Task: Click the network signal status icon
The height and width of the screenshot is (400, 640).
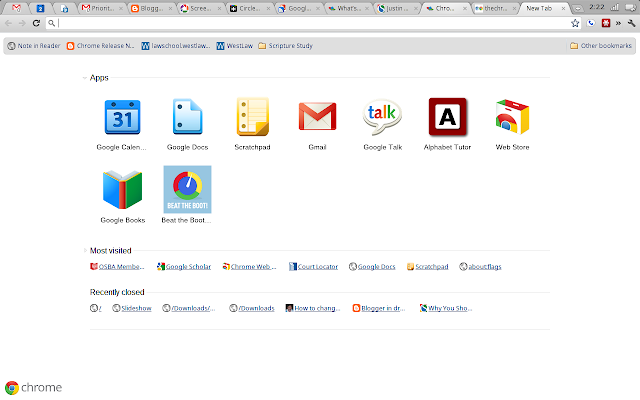Action: (x=614, y=7)
